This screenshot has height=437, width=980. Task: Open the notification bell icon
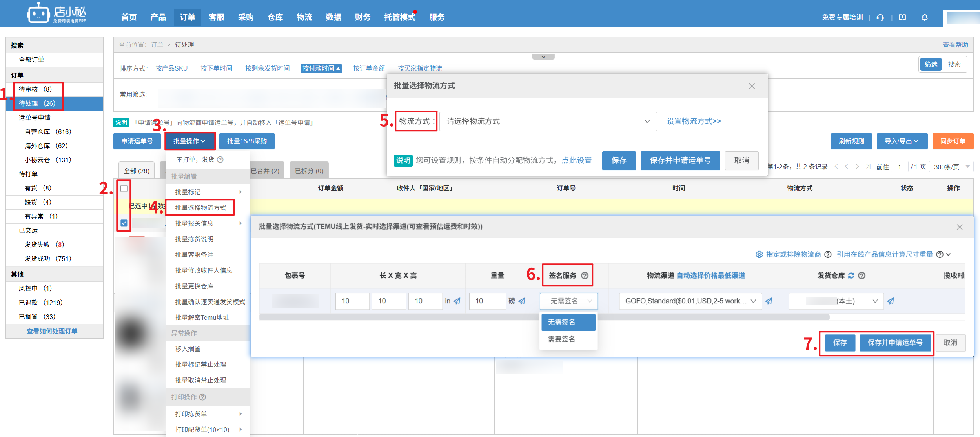click(x=925, y=17)
